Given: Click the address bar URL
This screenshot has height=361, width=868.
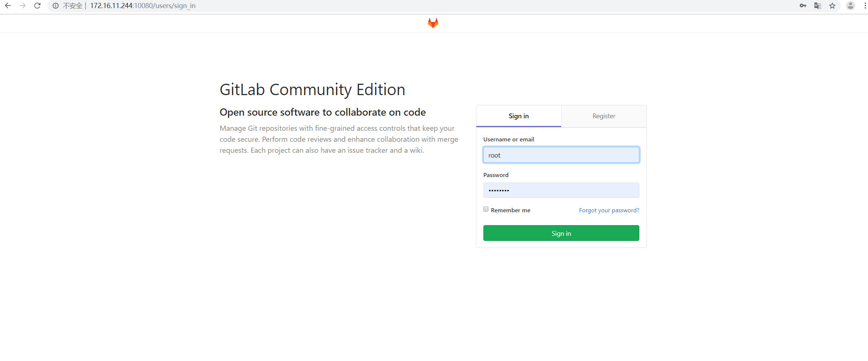Looking at the screenshot, I should pos(143,6).
